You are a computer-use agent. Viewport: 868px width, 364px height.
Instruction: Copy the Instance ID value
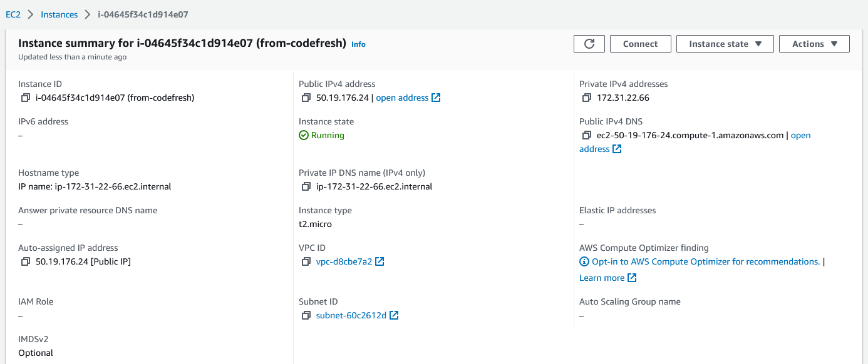click(26, 98)
